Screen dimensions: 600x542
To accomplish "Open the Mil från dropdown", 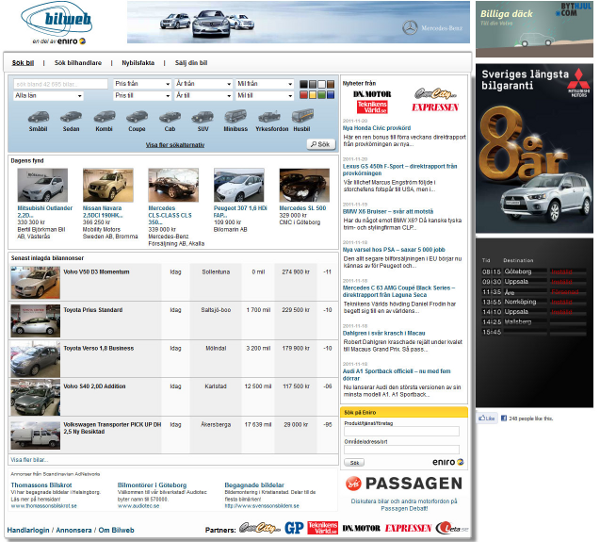I will pyautogui.click(x=264, y=84).
